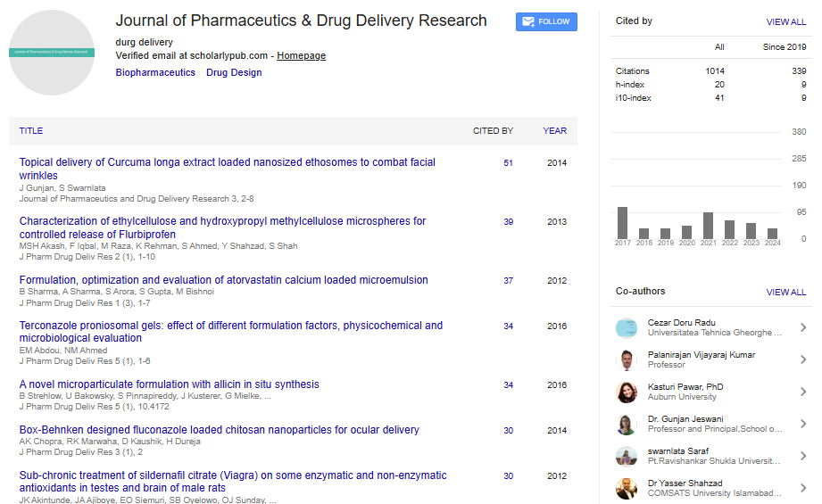The image size is (822, 504).
Task: Click the i10-index label in citation table
Action: point(634,98)
